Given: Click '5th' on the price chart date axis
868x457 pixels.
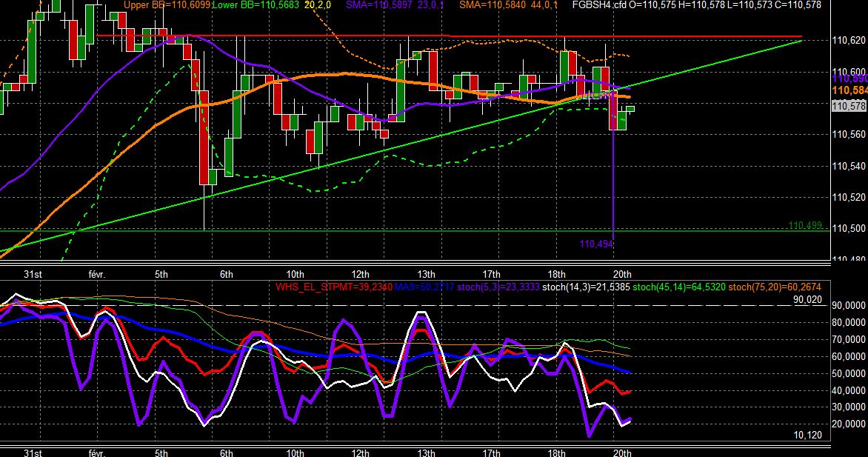Looking at the screenshot, I should click(161, 274).
